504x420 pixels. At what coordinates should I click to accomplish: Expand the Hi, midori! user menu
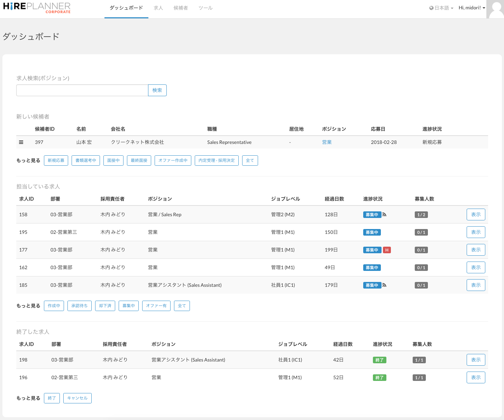(471, 8)
